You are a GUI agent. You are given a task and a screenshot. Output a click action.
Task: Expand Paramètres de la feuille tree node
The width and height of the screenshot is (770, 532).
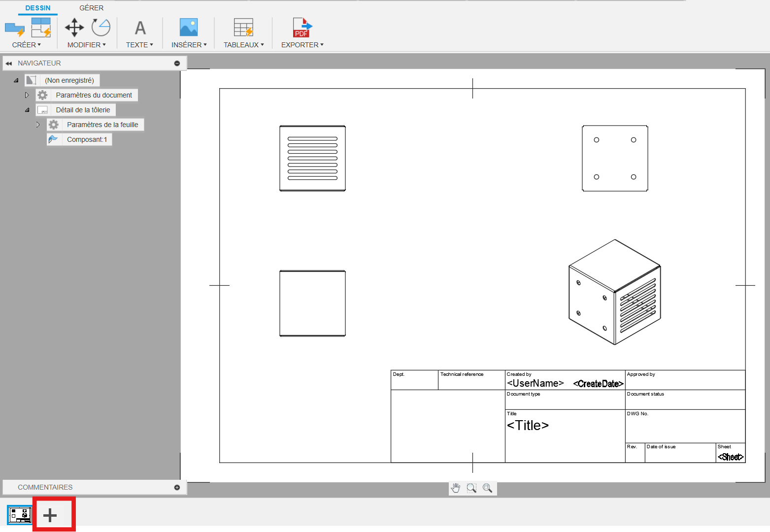tap(38, 125)
